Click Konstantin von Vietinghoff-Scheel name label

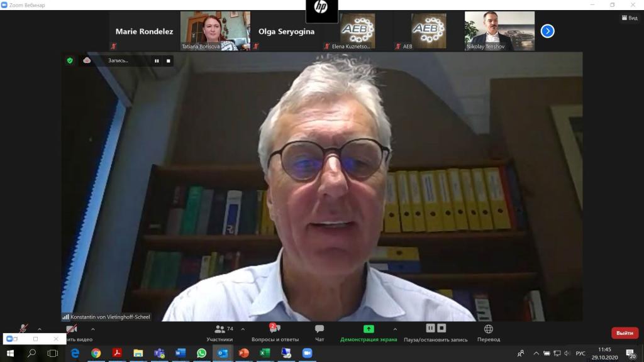pyautogui.click(x=110, y=317)
